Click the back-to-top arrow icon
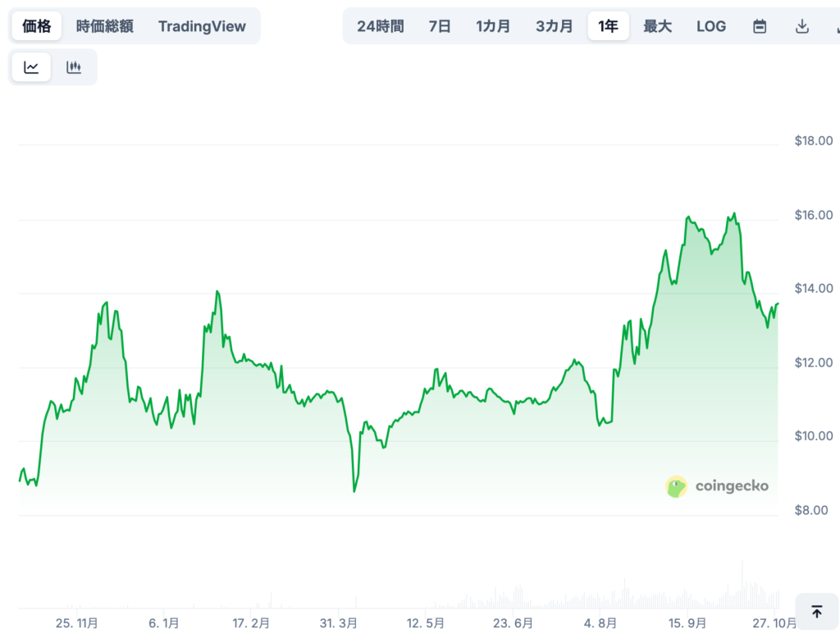 [x=817, y=611]
